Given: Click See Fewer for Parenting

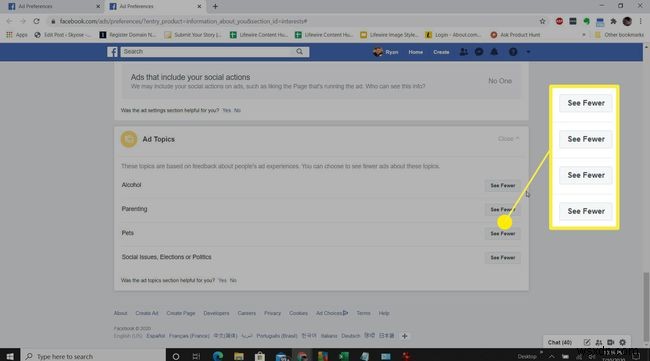Looking at the screenshot, I should point(502,210).
